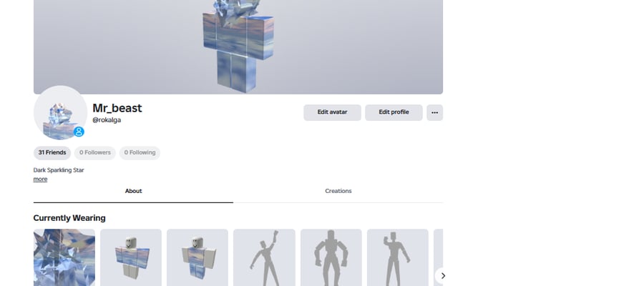Select the shirt item with textured arms

(x=131, y=257)
